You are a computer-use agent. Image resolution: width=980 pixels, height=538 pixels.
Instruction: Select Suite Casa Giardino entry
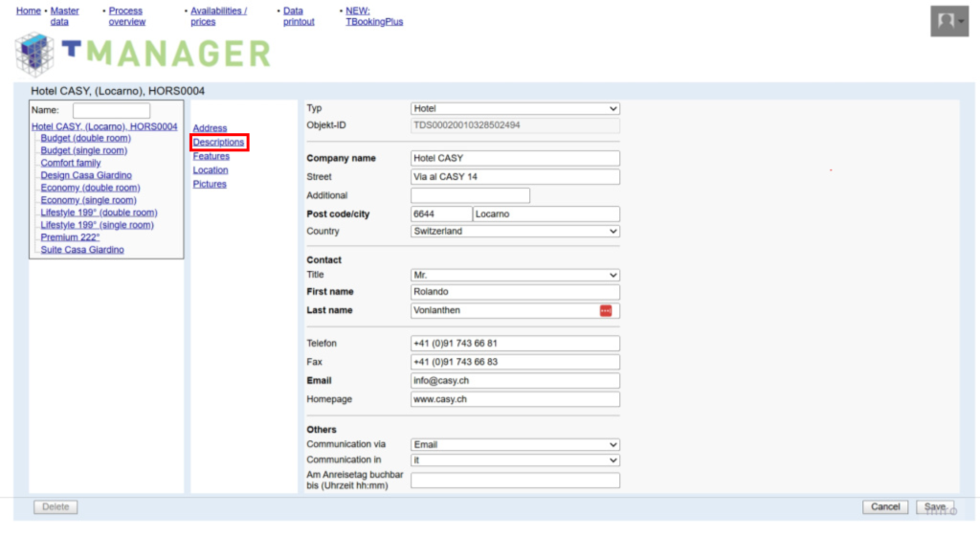click(82, 250)
